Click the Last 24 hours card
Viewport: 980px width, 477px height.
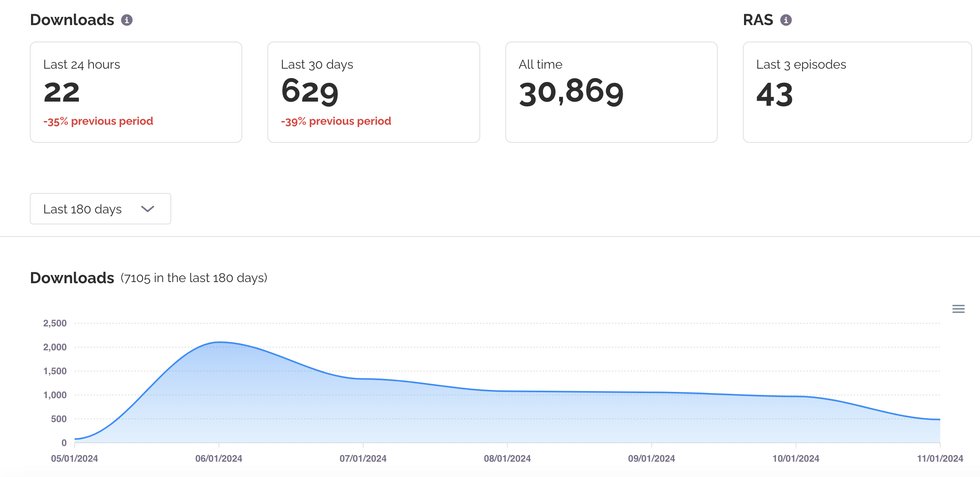[x=136, y=92]
